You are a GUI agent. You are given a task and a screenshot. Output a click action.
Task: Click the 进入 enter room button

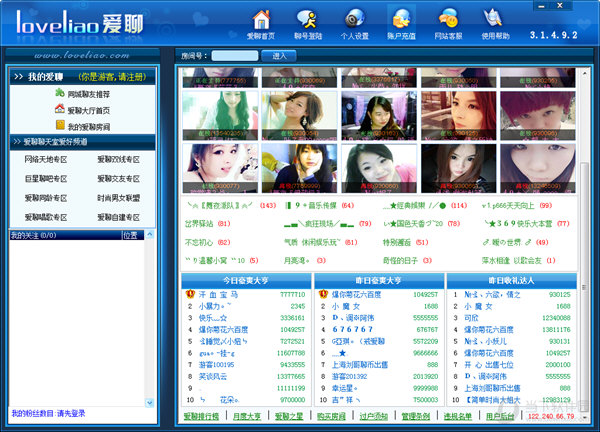(x=279, y=56)
